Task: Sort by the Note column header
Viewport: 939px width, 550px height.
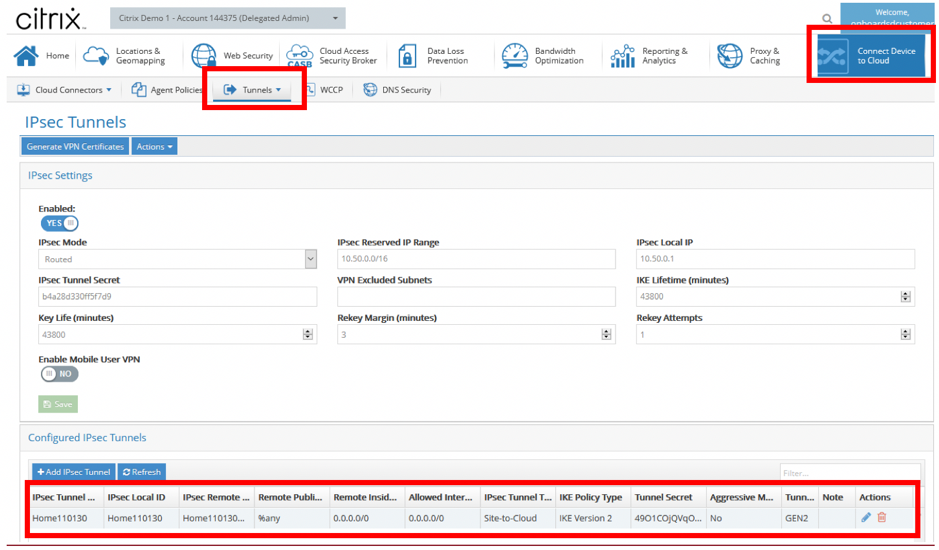Action: 837,497
